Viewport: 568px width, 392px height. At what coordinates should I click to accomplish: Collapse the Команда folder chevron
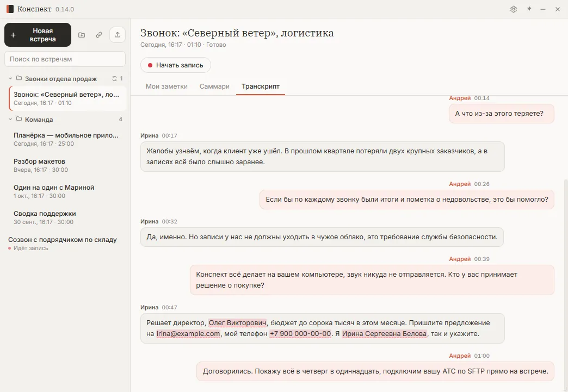coord(10,120)
